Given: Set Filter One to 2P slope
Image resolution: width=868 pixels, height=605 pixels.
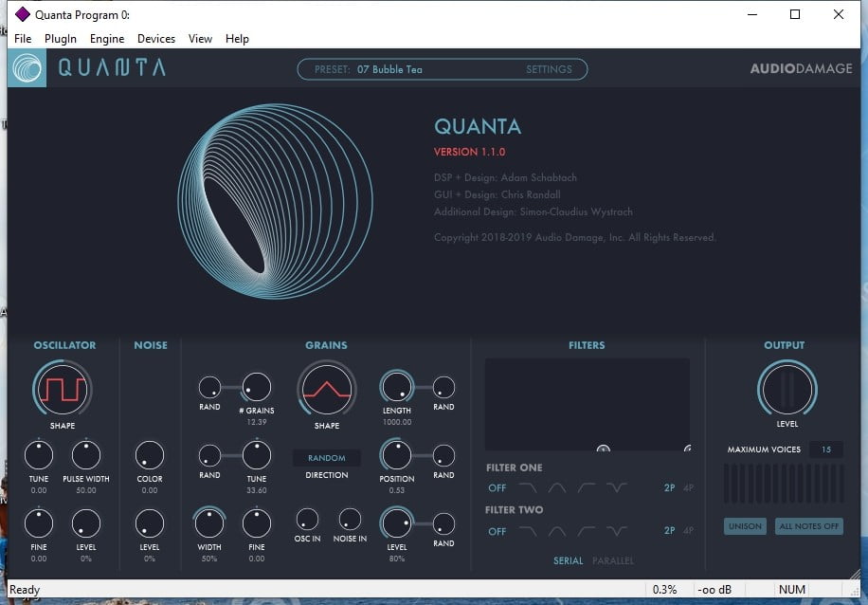Looking at the screenshot, I should pos(669,488).
